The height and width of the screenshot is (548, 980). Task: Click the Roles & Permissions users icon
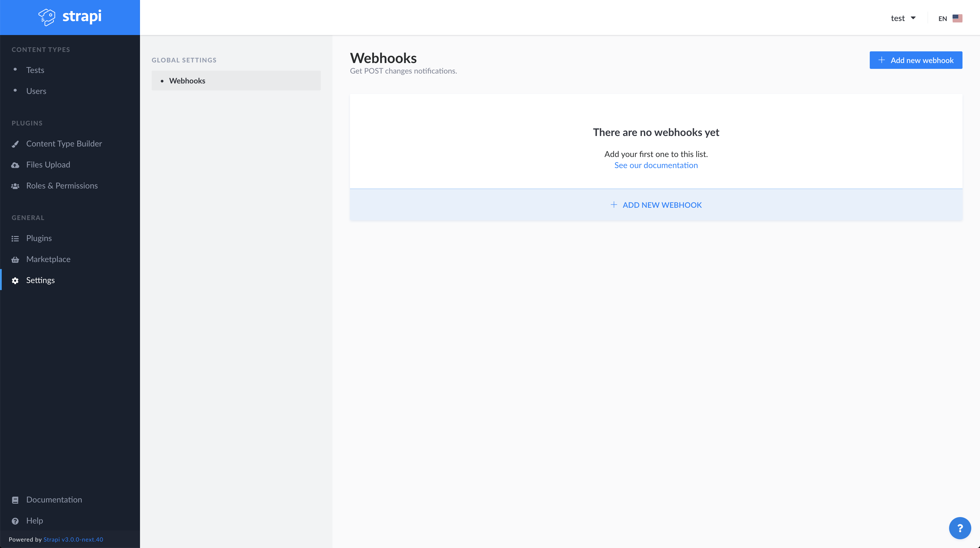[x=15, y=186]
